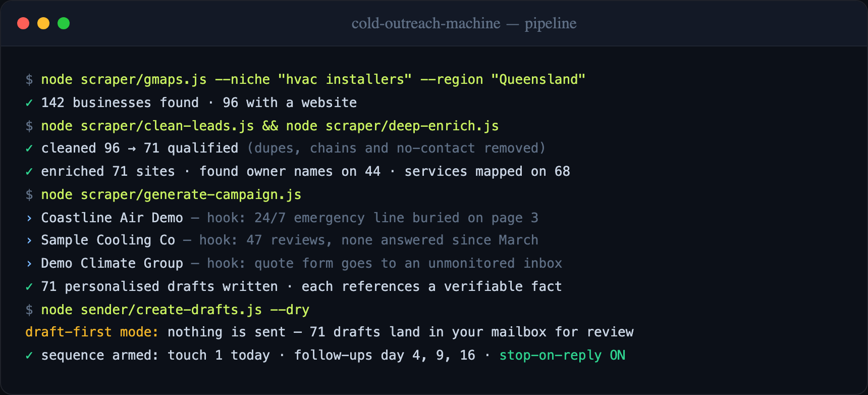868x395 pixels.
Task: Click the checkmark before 'sequence armed'
Action: pos(29,355)
